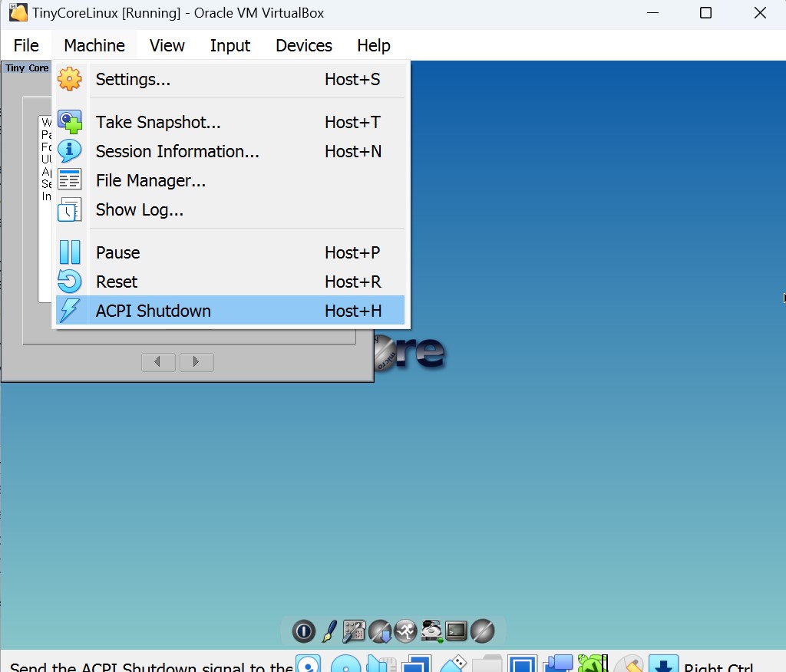Image resolution: width=786 pixels, height=672 pixels.
Task: Send ACPI Shutdown from Machine menu
Action: 230,311
